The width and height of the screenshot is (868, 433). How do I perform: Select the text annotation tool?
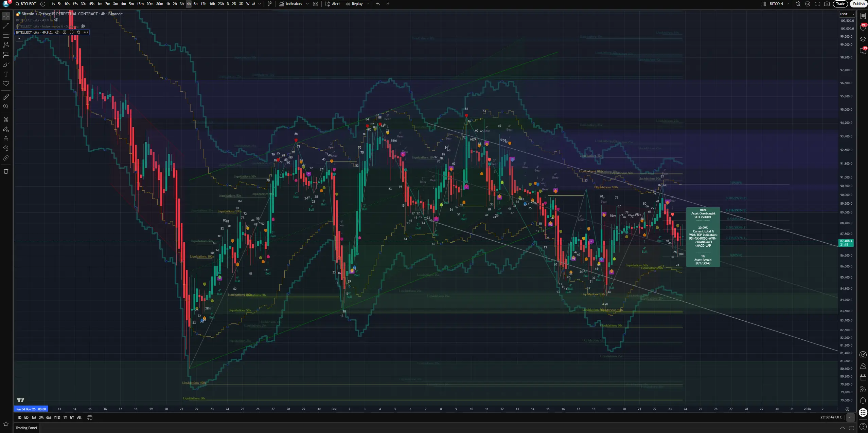click(6, 74)
